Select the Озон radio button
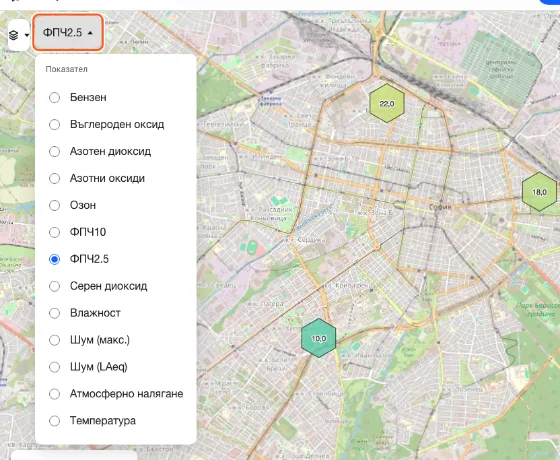This screenshot has width=560, height=460. point(54,205)
